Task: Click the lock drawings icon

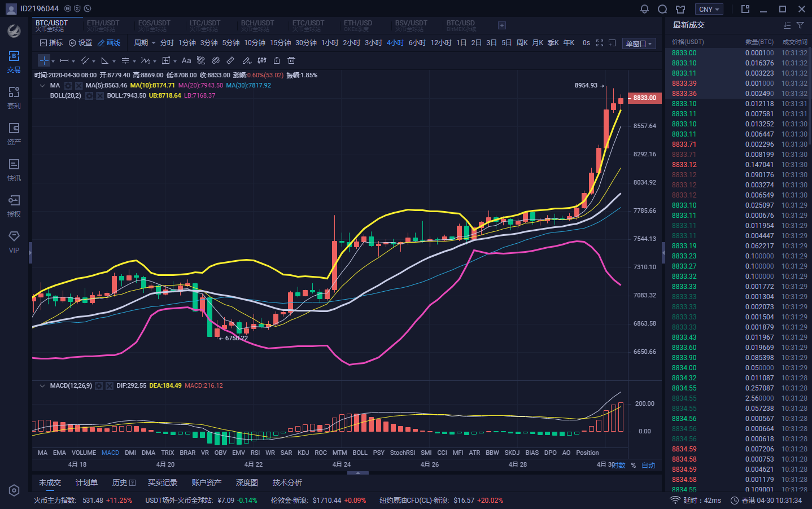Action: point(277,60)
